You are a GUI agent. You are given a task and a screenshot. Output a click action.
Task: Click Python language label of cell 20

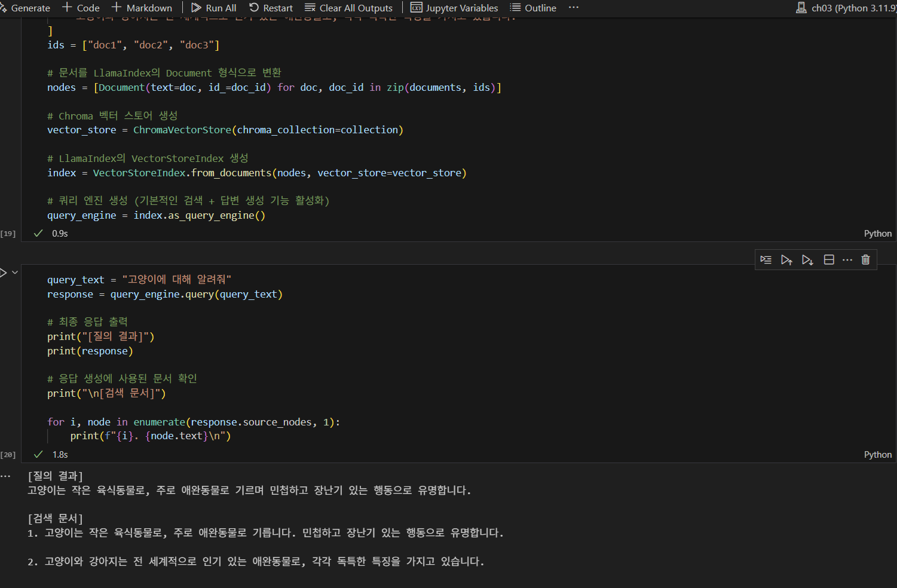click(x=878, y=455)
